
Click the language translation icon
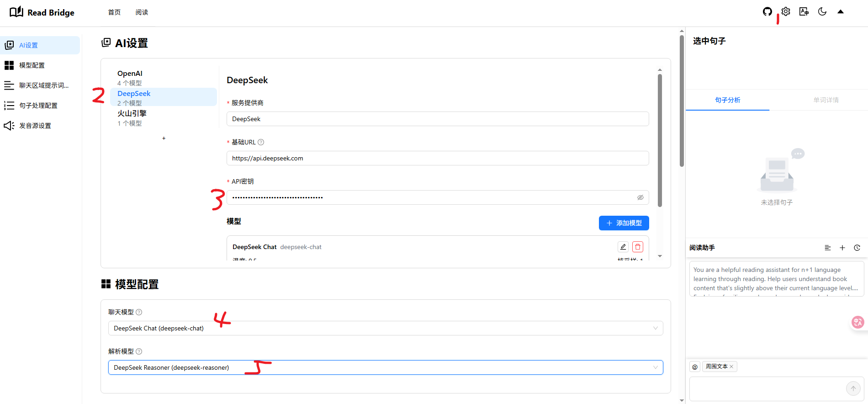(x=804, y=12)
